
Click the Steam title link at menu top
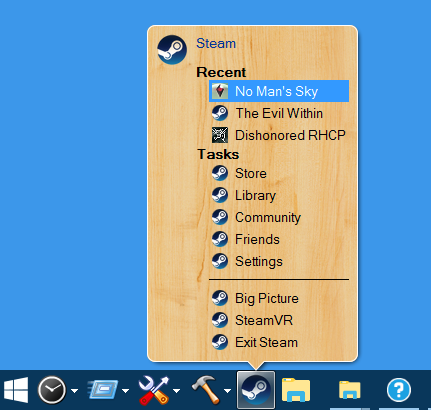pos(216,43)
